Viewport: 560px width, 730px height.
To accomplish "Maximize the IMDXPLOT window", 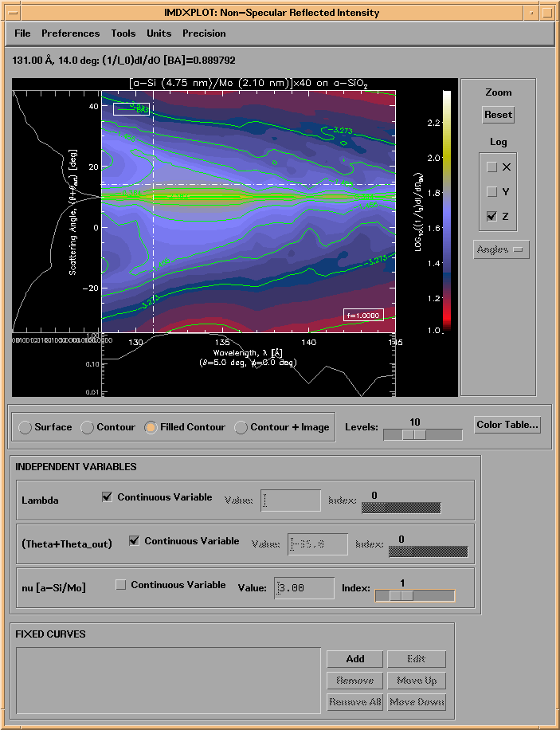I will point(547,13).
